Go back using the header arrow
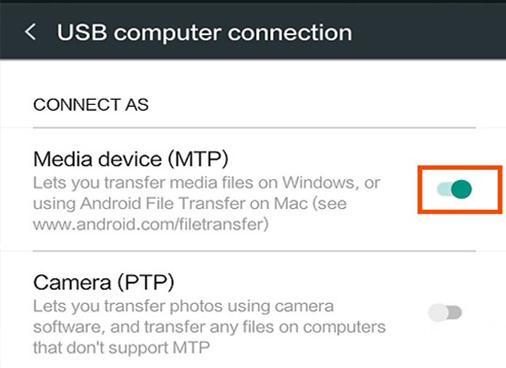 [30, 32]
